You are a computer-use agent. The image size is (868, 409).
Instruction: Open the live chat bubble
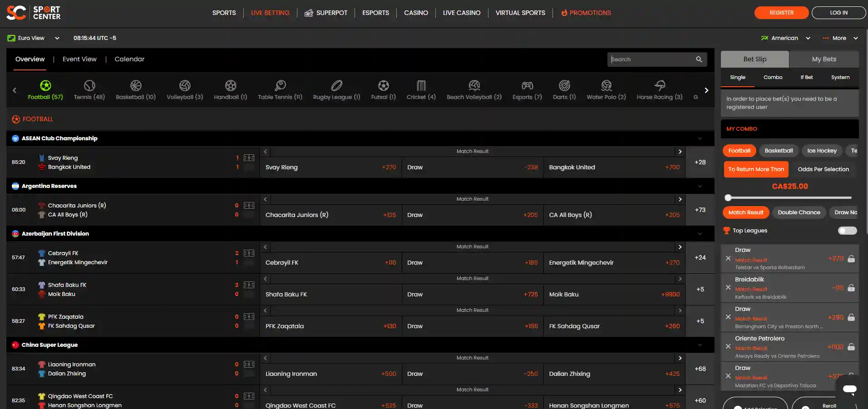tap(849, 389)
